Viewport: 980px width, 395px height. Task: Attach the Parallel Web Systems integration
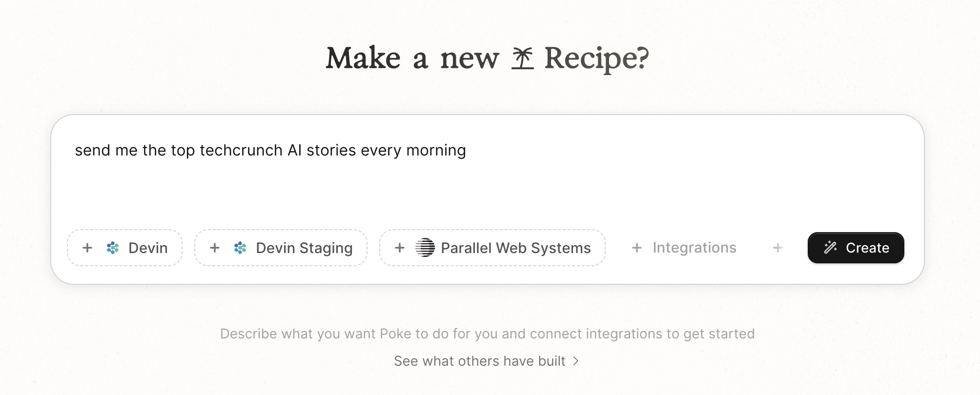pyautogui.click(x=492, y=248)
